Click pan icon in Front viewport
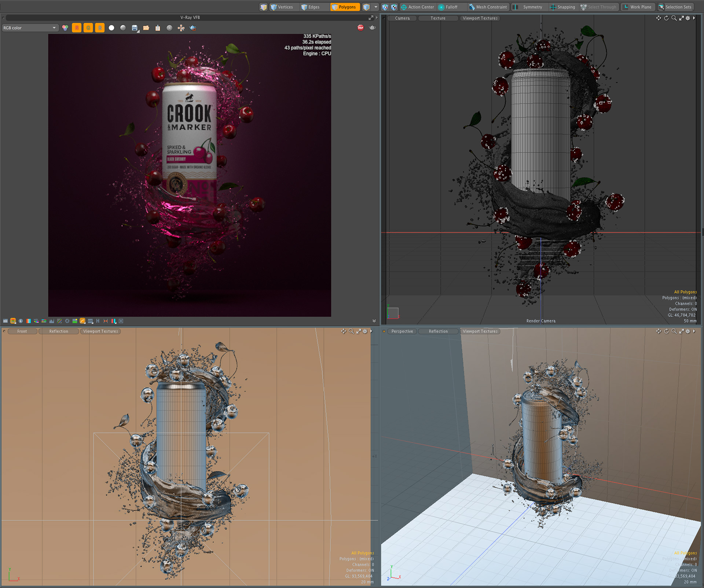This screenshot has height=588, width=704. pos(344,331)
